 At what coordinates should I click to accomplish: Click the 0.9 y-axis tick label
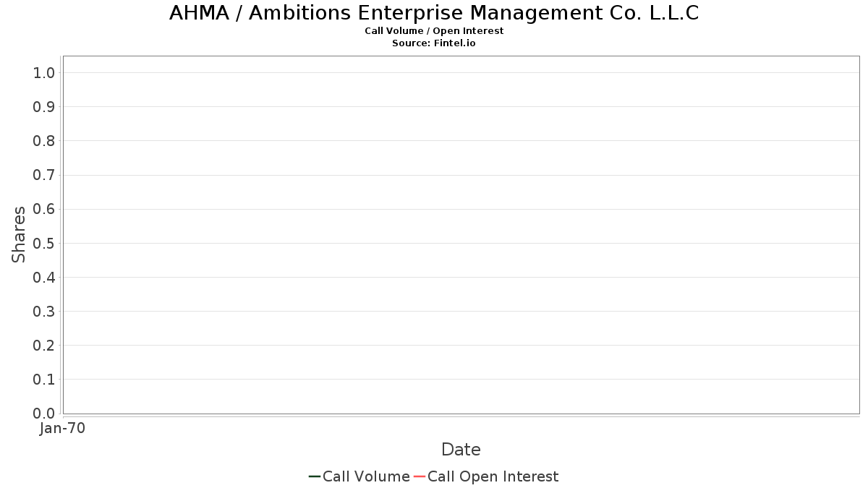44,107
